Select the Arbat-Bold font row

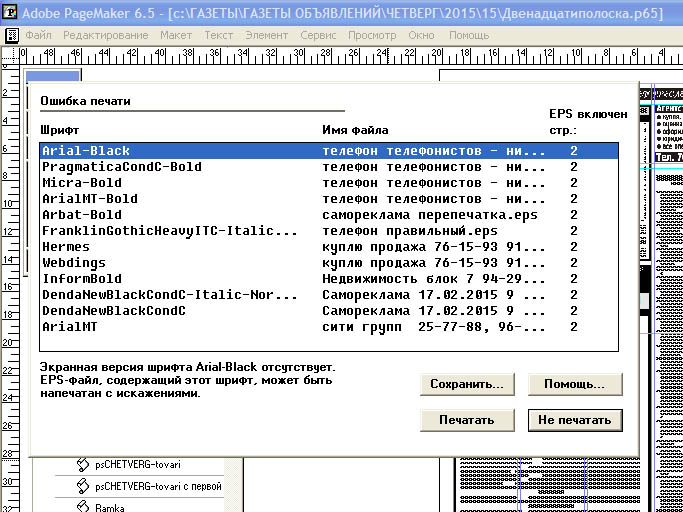329,215
